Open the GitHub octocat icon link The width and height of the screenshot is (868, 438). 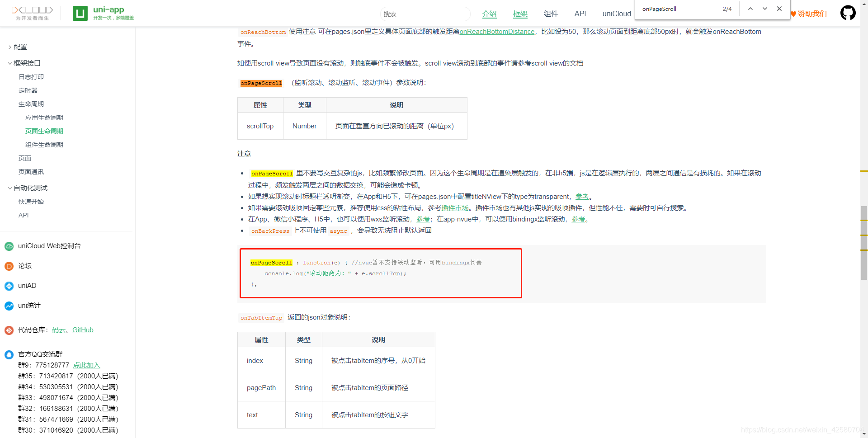(848, 13)
